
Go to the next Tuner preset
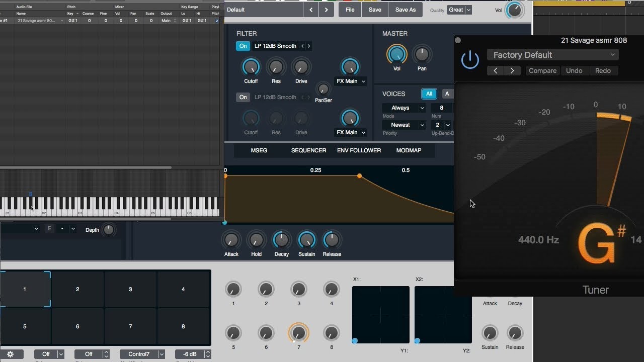512,71
